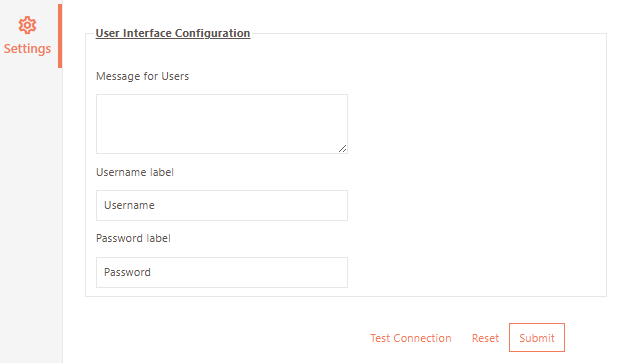627x363 pixels.
Task: Select the User Interface Configuration heading
Action: (173, 33)
